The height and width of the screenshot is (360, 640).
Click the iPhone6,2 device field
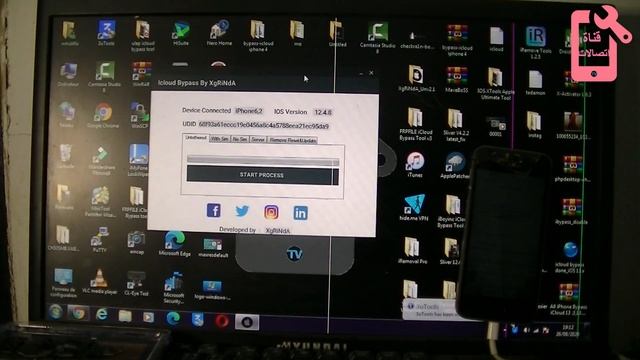249,111
